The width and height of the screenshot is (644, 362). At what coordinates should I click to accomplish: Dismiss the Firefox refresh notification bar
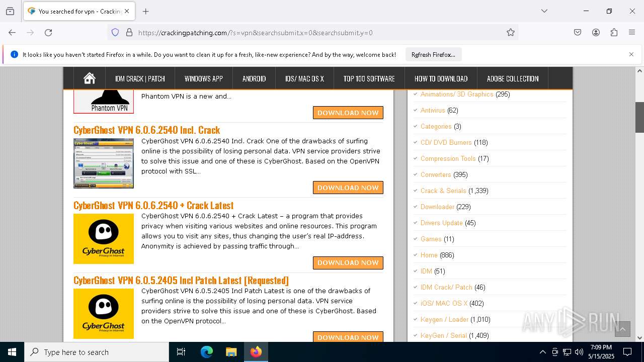click(x=631, y=54)
